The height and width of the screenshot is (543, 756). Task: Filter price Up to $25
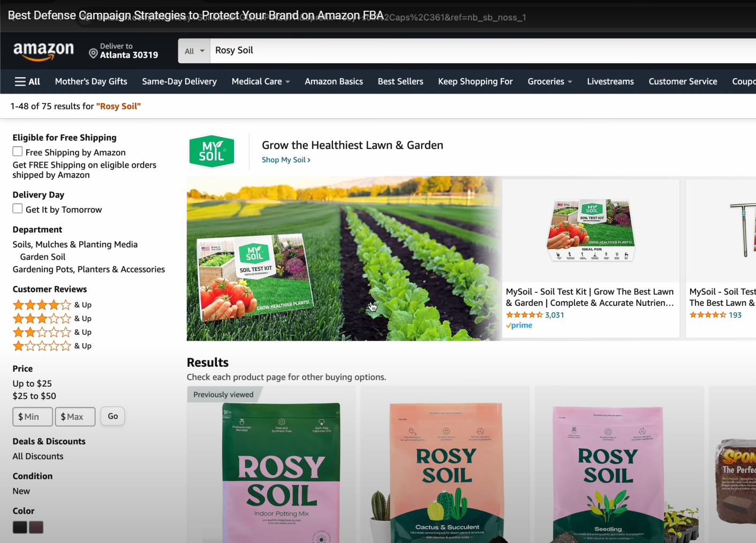pos(32,383)
